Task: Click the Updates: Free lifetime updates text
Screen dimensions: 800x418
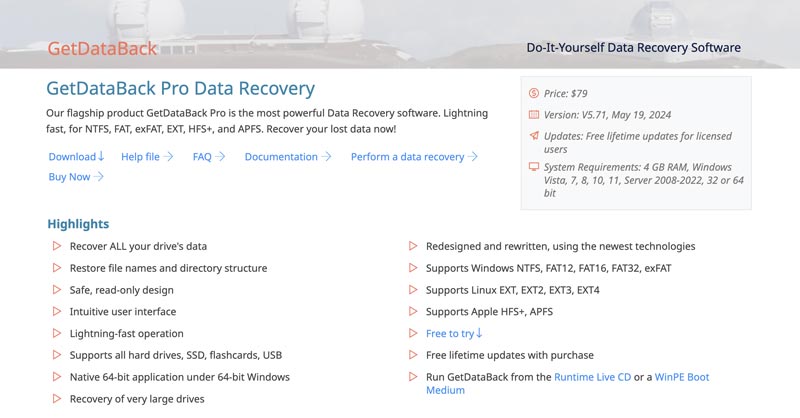Action: 638,142
